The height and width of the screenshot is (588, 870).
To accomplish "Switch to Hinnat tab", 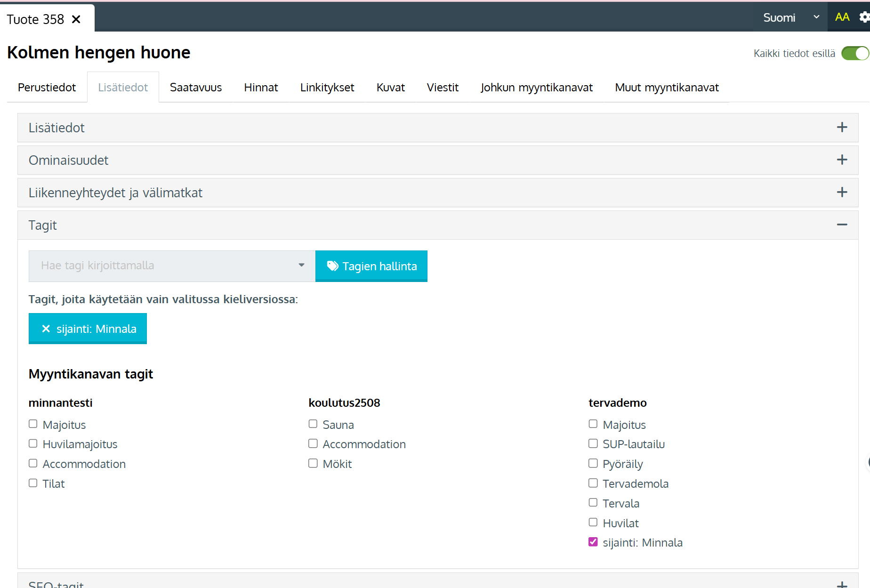I will [x=261, y=88].
